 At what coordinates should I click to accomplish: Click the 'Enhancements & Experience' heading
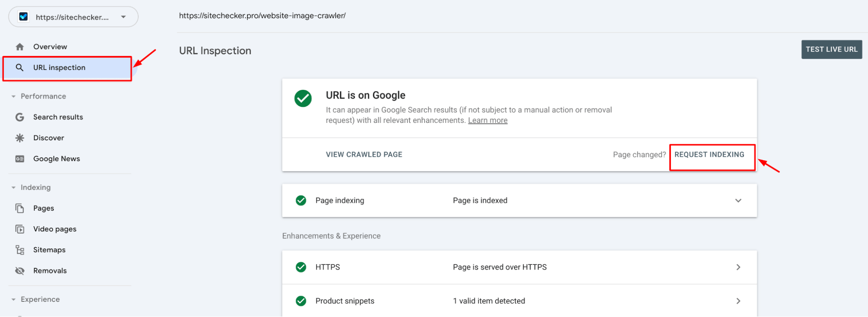click(x=331, y=236)
